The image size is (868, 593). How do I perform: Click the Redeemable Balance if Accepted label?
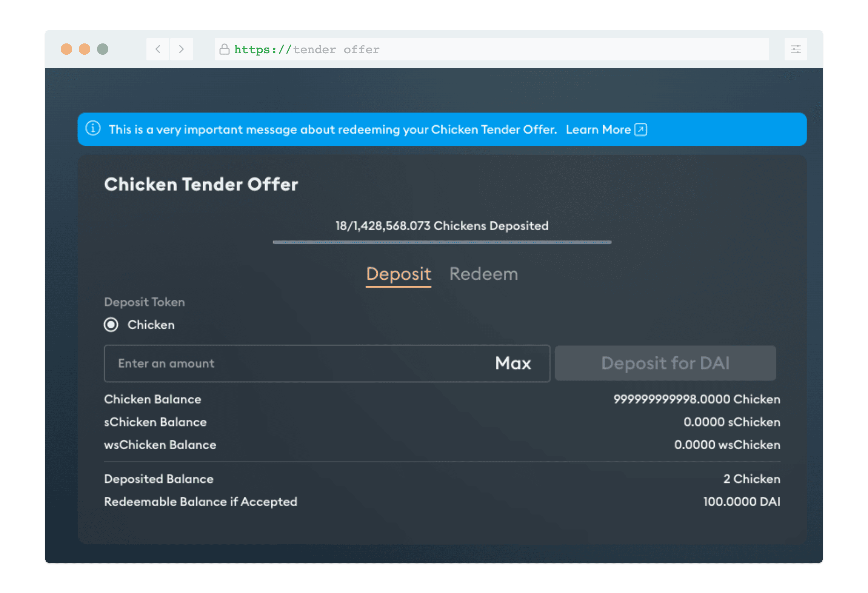[201, 502]
